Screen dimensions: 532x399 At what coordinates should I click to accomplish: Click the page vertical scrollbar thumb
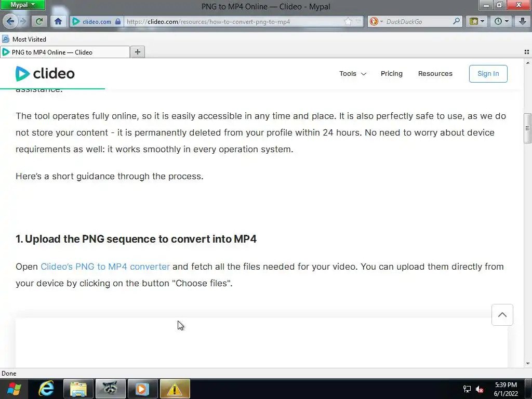(x=527, y=128)
